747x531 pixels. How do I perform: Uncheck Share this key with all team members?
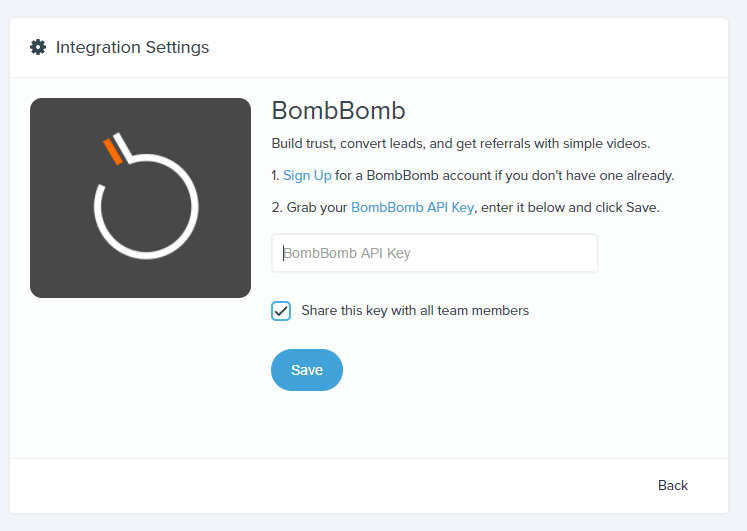pos(281,311)
